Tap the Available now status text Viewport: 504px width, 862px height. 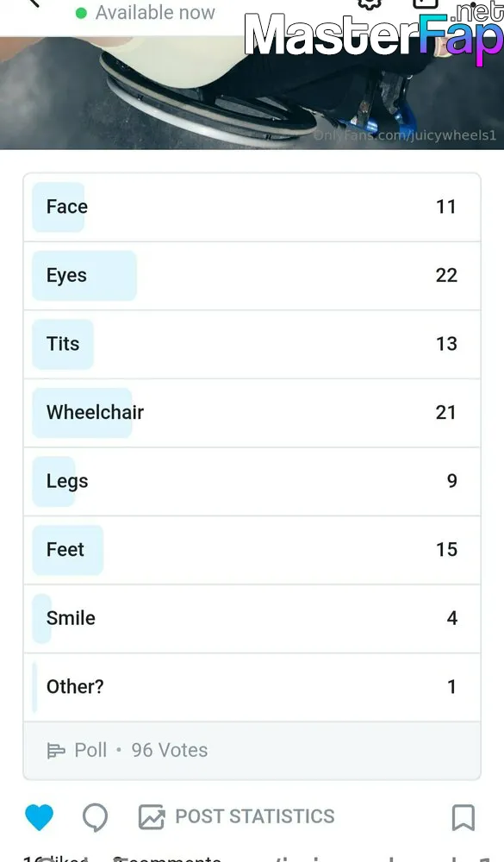[155, 12]
